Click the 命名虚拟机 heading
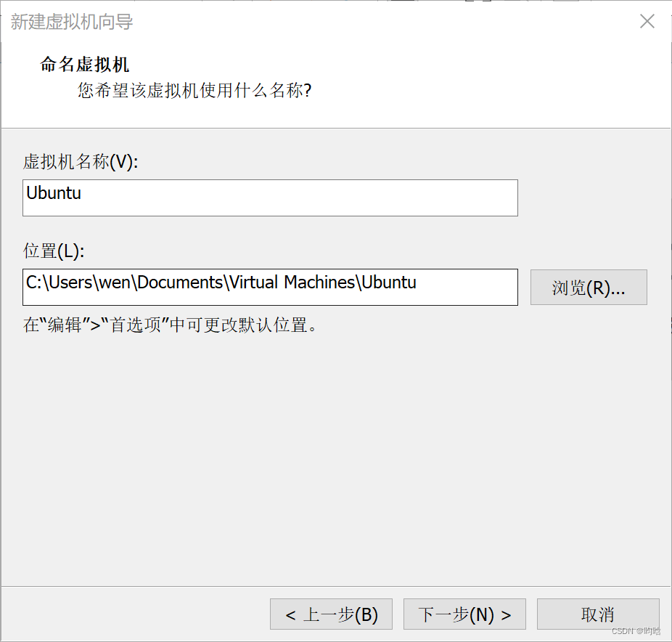This screenshot has height=642, width=672. [85, 65]
